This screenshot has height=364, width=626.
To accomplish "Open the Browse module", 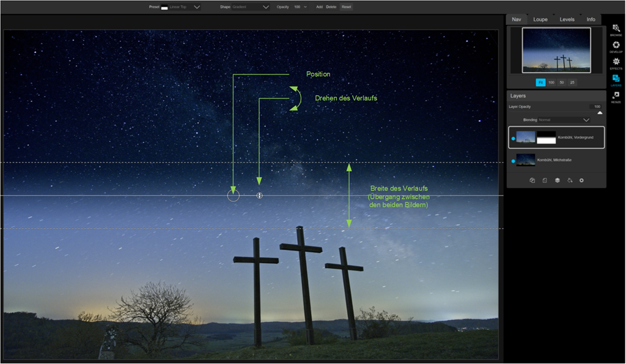I will pyautogui.click(x=616, y=29).
